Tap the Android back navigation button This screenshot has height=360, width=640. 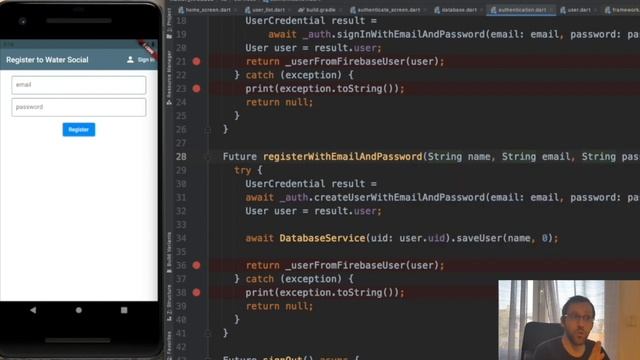(x=33, y=310)
